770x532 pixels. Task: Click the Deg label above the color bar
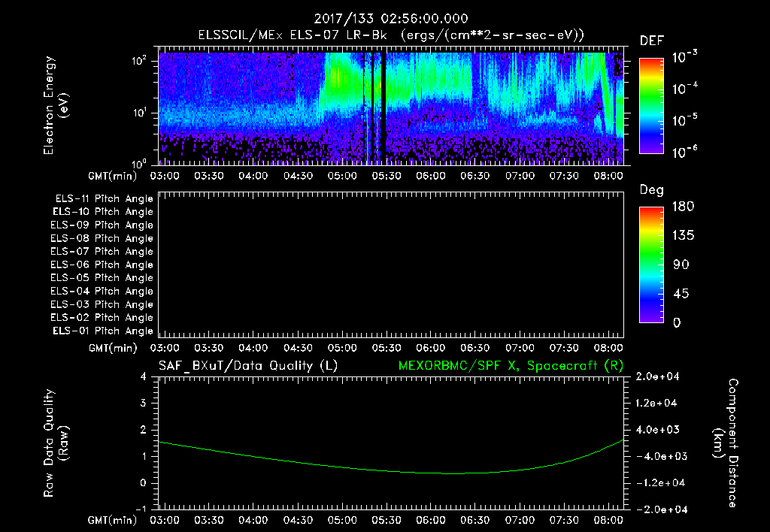click(x=652, y=190)
